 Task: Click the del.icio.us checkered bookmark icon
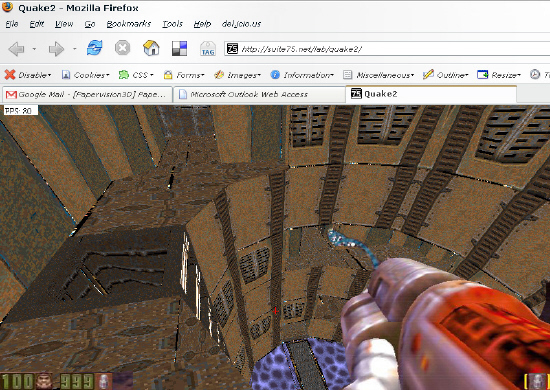(179, 48)
